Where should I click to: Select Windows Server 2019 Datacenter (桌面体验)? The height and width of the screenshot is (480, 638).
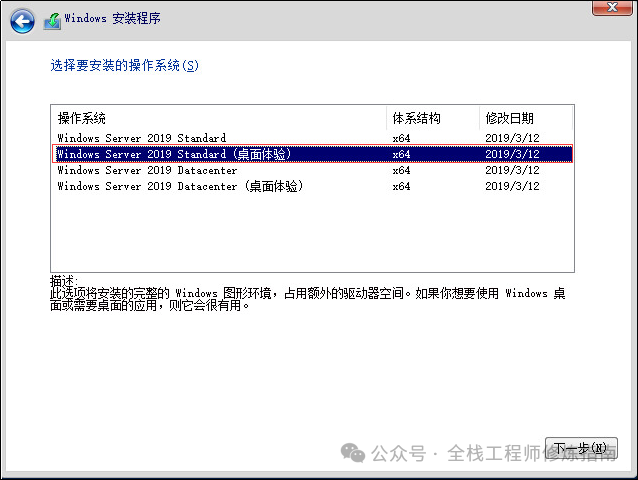click(x=312, y=186)
